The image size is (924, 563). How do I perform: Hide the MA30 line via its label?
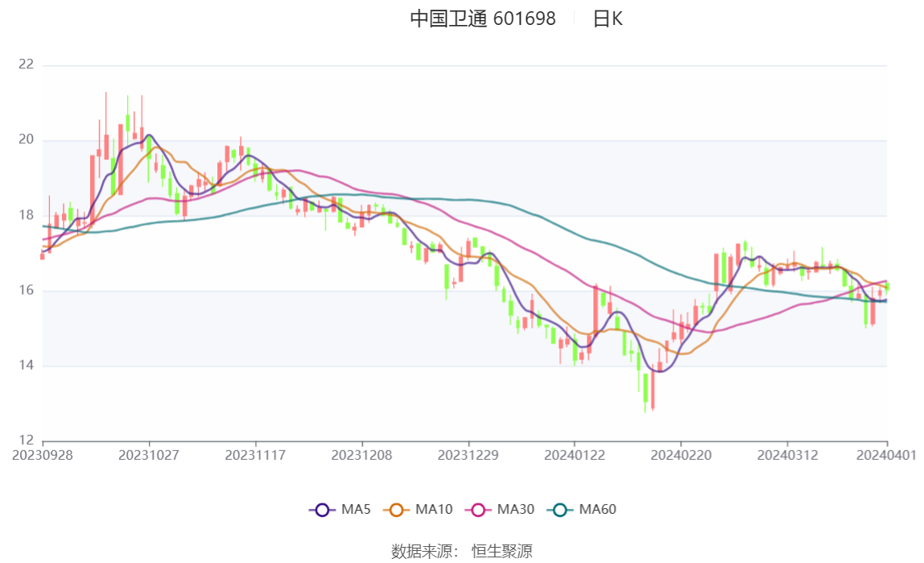click(516, 510)
